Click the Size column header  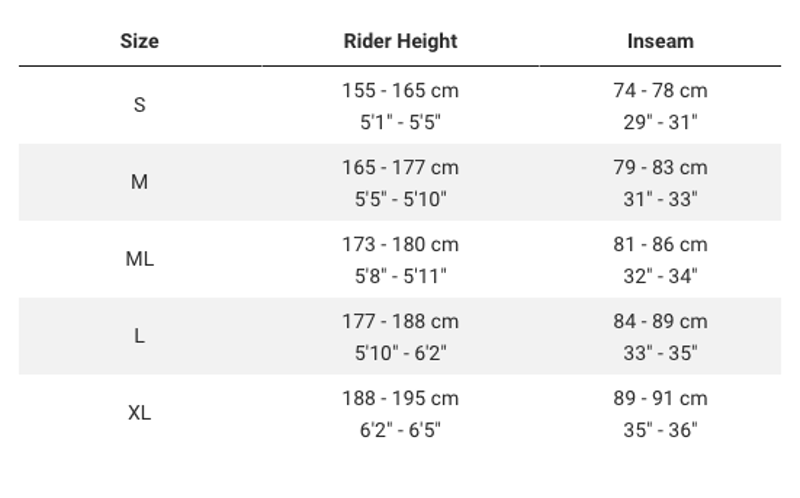pyautogui.click(x=139, y=41)
